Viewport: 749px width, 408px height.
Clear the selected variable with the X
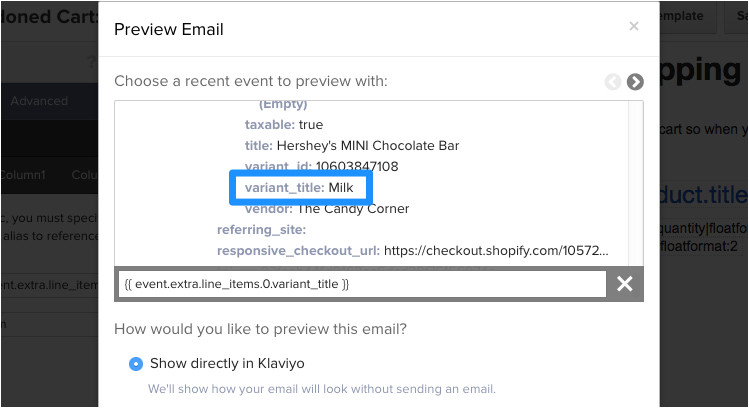[x=625, y=284]
